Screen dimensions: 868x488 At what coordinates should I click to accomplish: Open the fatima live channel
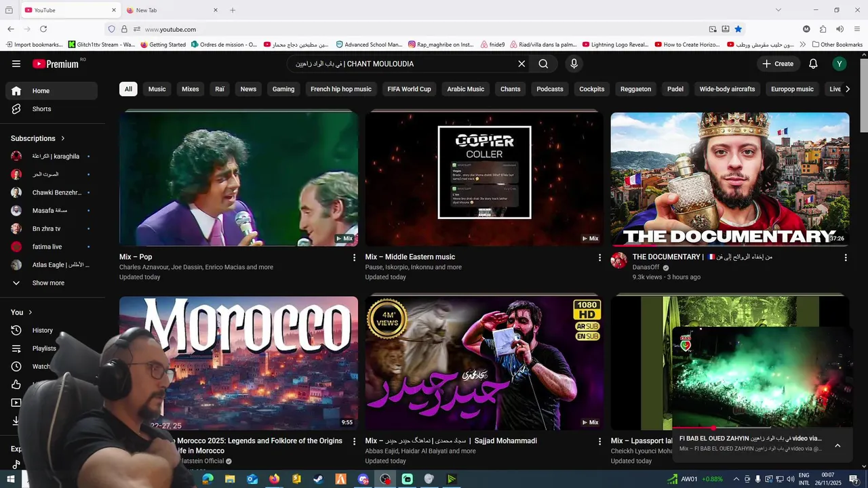point(52,247)
